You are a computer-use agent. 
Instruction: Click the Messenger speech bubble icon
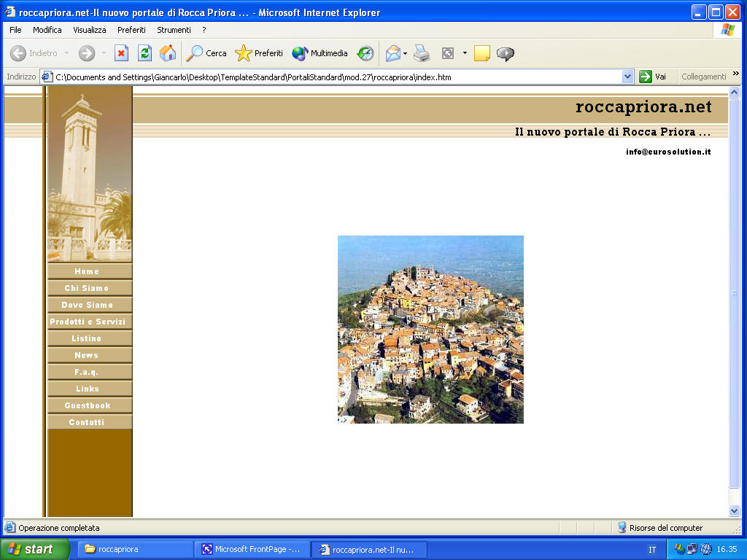point(506,54)
